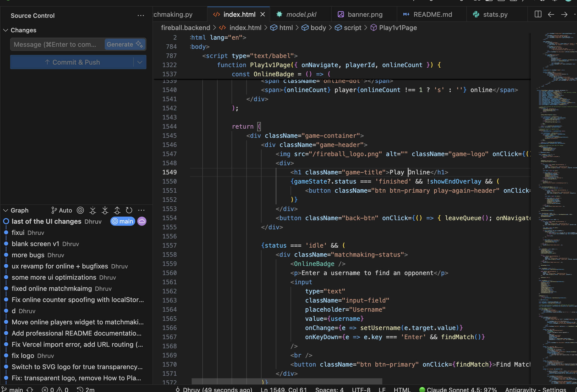Click the sync changes icon in status bar
The width and height of the screenshot is (577, 392).
(30, 389)
